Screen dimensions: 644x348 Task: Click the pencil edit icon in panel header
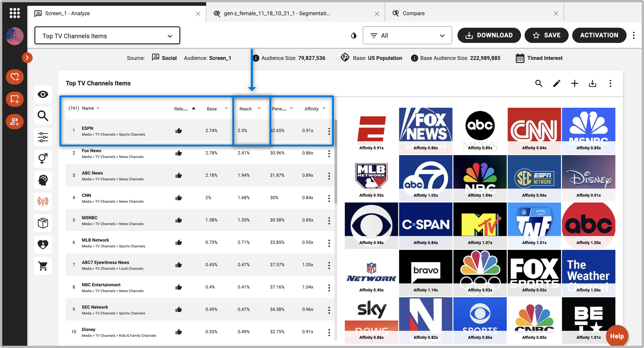(557, 83)
